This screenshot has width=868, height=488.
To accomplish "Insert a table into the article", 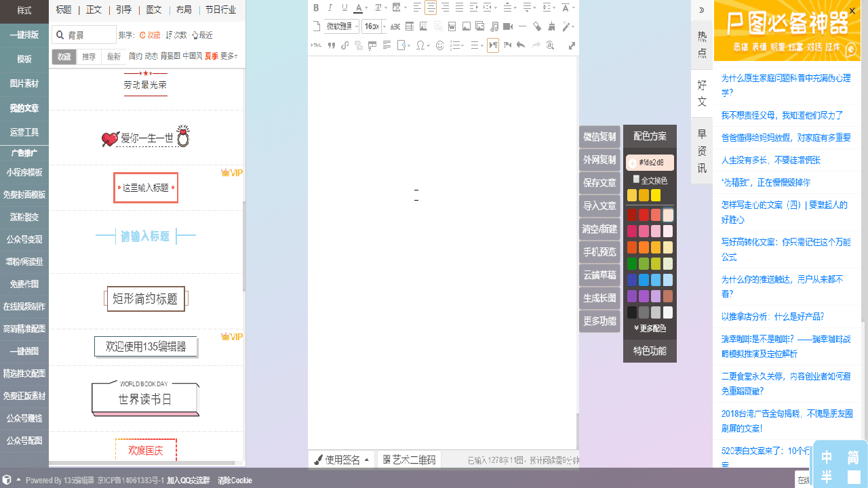I will pyautogui.click(x=410, y=27).
